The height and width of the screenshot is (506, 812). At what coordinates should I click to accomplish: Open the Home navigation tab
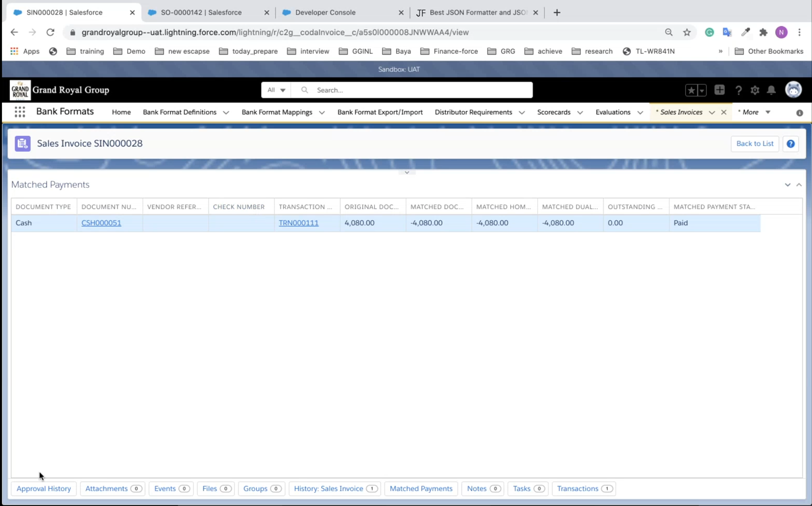click(121, 112)
